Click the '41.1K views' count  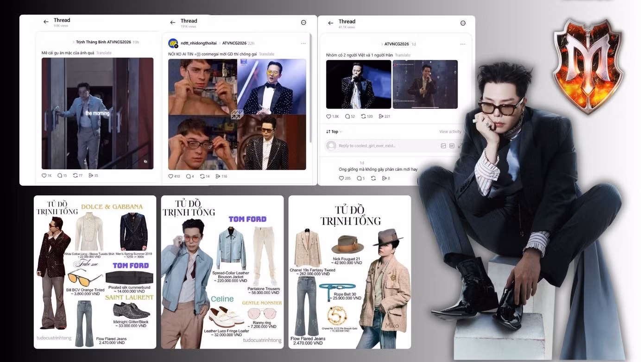347,27
